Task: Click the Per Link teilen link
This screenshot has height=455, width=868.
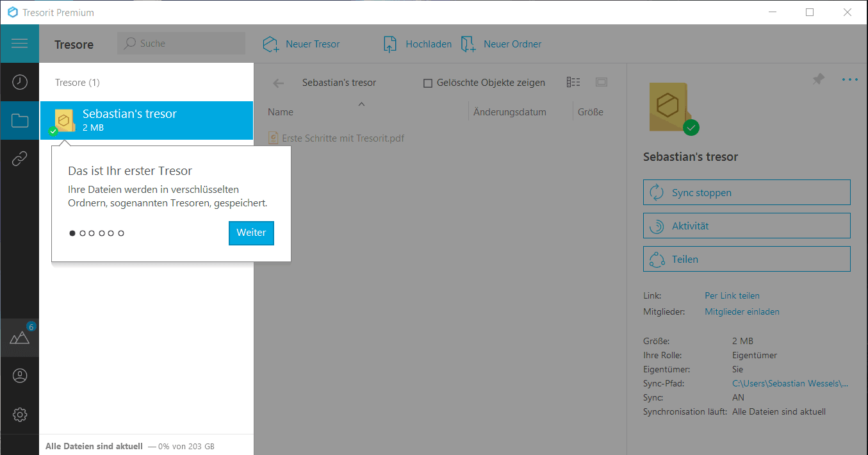Action: 732,295
